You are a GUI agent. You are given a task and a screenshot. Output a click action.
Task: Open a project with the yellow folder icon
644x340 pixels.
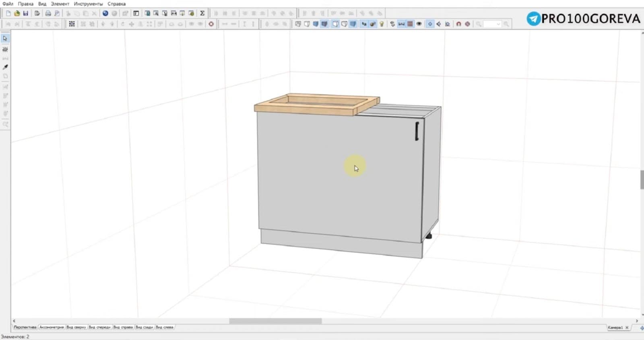[17, 13]
